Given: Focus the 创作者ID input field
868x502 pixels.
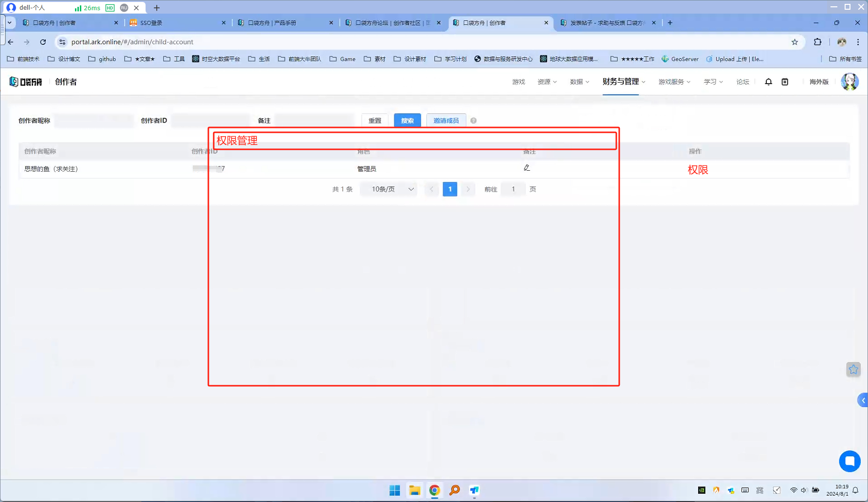Looking at the screenshot, I should 210,121.
